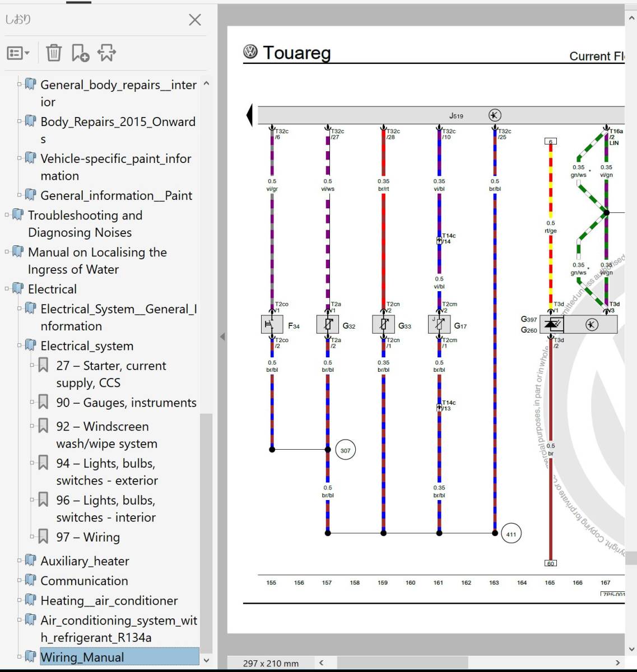Screen dimensions: 637x672
Task: Open the Communication bookmark
Action: click(x=84, y=581)
